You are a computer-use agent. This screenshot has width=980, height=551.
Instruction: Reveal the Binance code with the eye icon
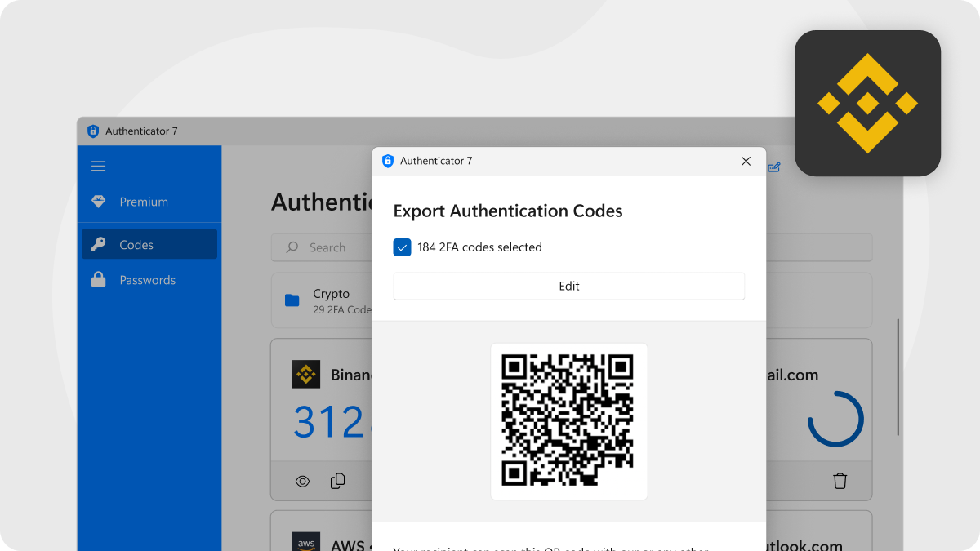click(302, 481)
